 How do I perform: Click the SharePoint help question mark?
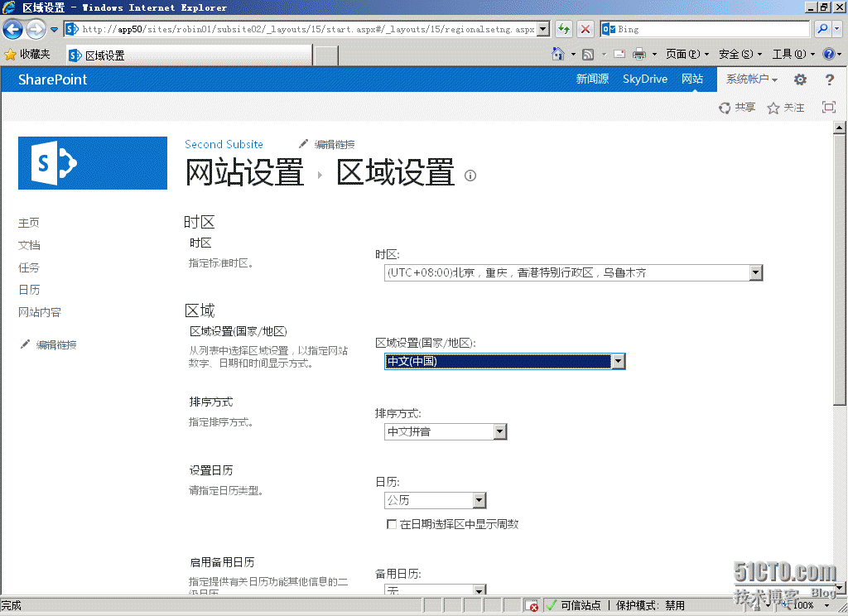829,79
